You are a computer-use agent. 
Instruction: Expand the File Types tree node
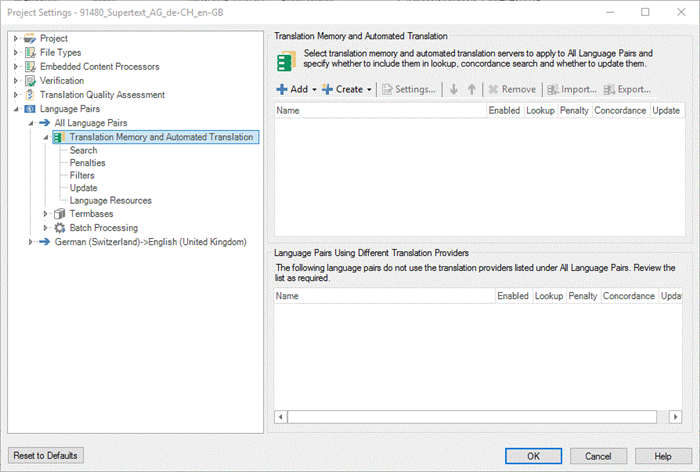point(16,52)
